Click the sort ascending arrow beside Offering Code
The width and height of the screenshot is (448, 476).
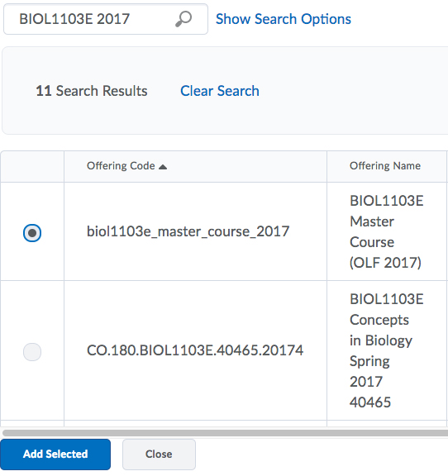click(163, 167)
